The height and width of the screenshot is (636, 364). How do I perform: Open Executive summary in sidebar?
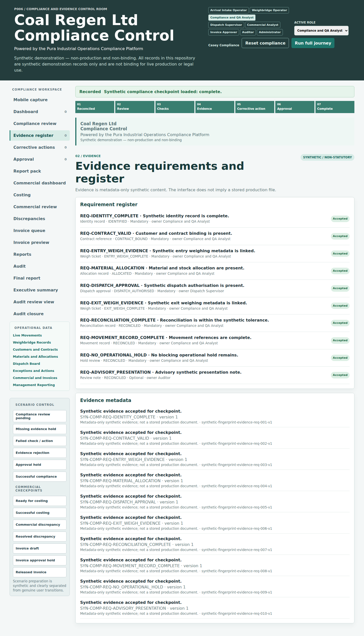tap(40, 290)
